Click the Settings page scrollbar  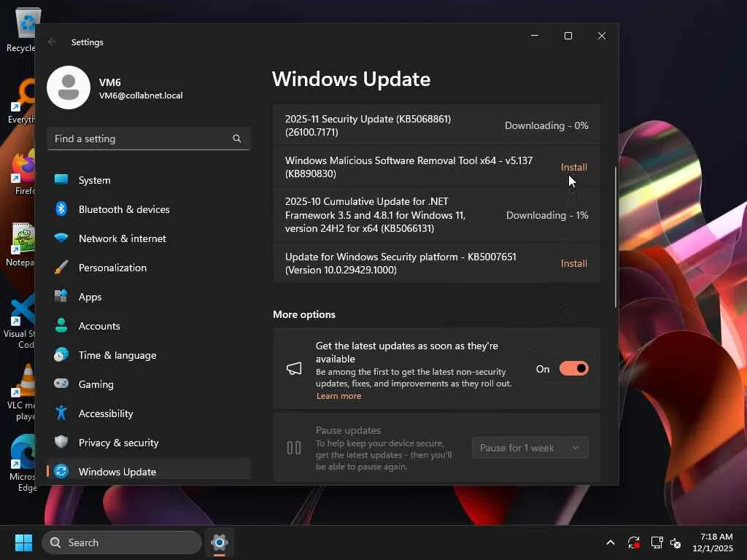point(616,237)
